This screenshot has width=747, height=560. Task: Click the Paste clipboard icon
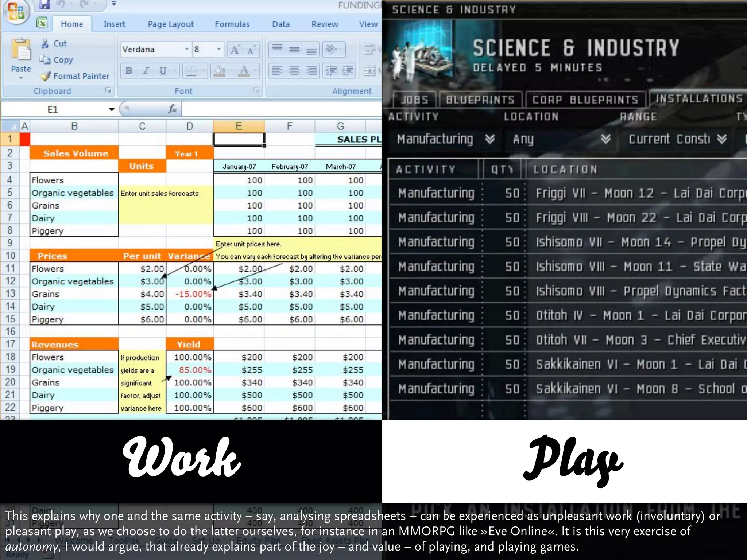pos(21,50)
